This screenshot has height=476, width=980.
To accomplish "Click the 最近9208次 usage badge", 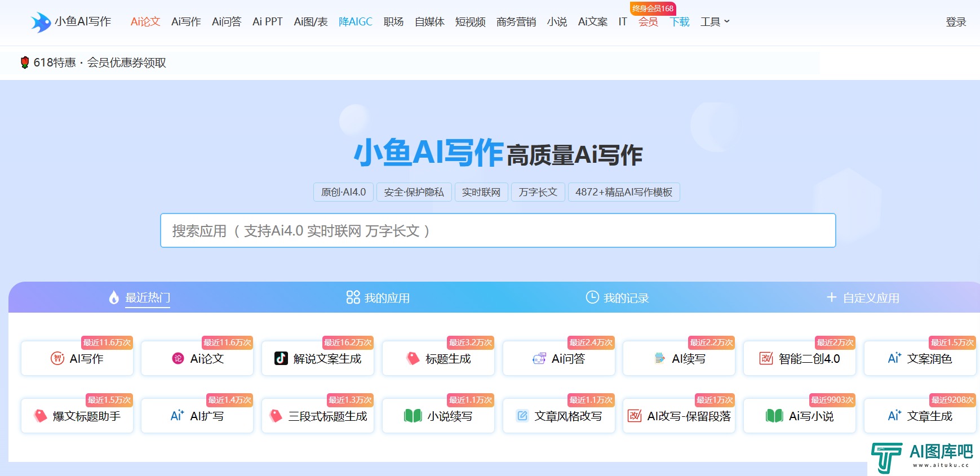I will pyautogui.click(x=952, y=400).
